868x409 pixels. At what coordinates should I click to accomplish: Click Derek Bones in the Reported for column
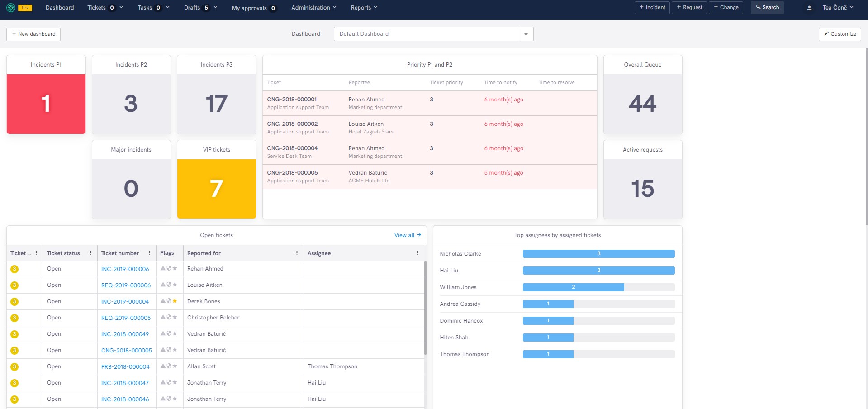click(x=204, y=301)
